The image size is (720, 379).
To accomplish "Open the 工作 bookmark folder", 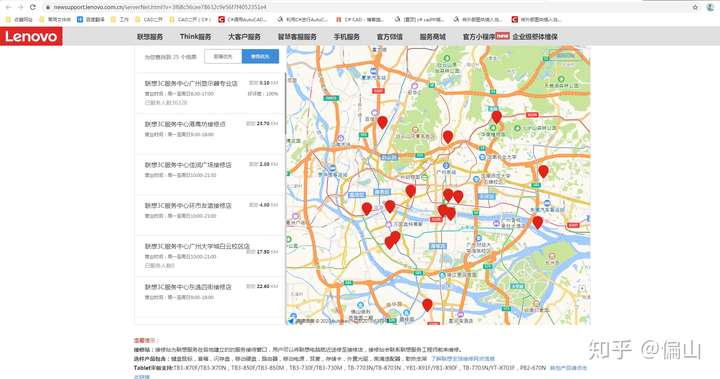I will point(120,20).
